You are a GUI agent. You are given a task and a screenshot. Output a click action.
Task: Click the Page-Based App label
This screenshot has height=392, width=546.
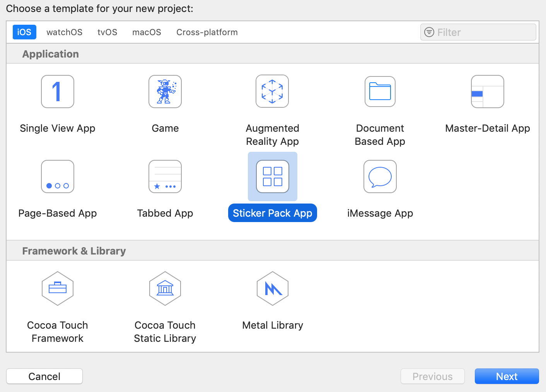58,213
